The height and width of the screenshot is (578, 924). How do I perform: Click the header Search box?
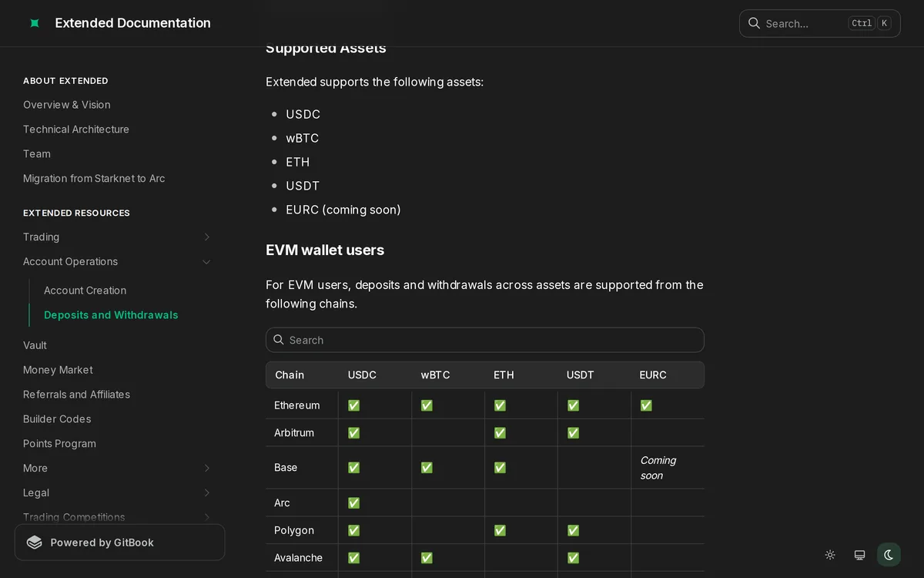pos(820,23)
